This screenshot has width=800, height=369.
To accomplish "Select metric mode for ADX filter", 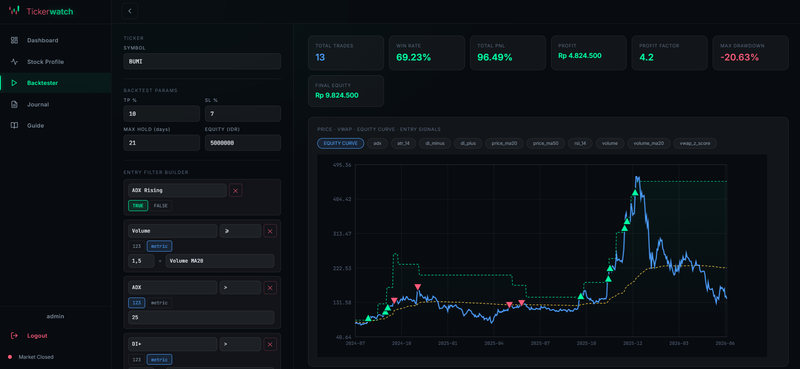I will pyautogui.click(x=159, y=303).
